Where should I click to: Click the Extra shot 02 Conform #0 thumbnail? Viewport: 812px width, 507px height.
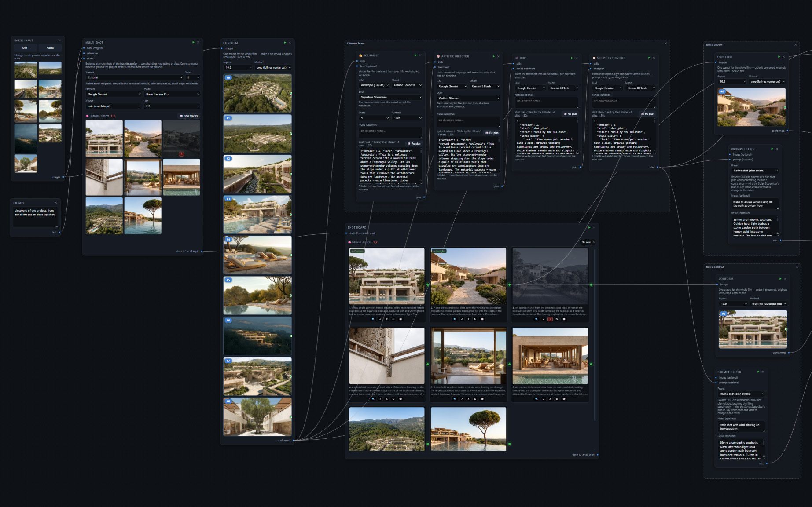(x=753, y=329)
